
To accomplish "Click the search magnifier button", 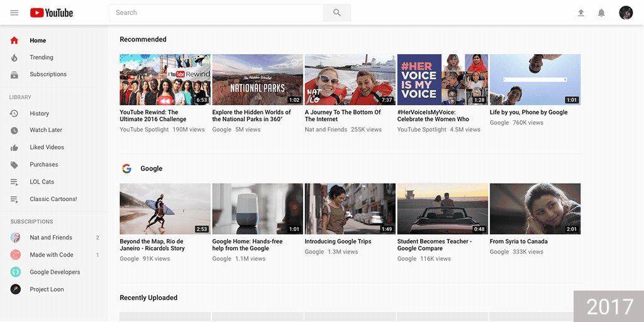I will click(x=337, y=13).
